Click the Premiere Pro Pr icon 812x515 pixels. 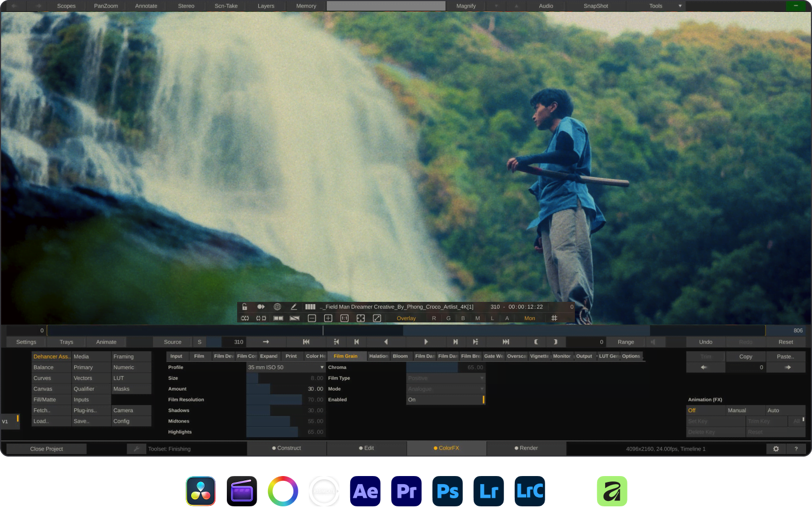pos(407,491)
